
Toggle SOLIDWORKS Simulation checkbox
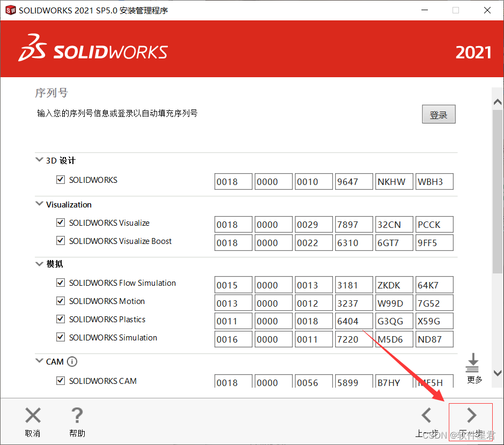(x=61, y=337)
